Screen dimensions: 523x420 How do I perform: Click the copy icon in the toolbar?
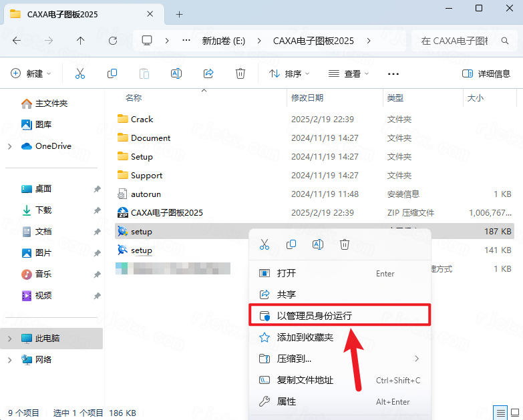(112, 73)
